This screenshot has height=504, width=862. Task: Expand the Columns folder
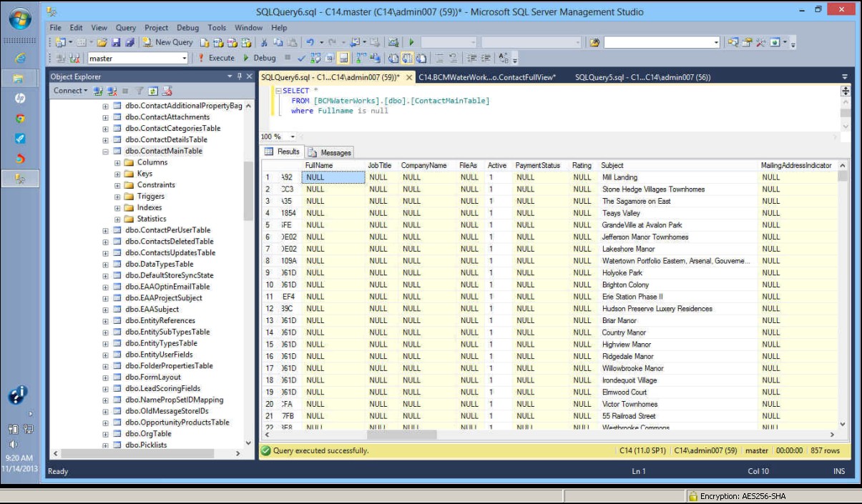(x=117, y=162)
